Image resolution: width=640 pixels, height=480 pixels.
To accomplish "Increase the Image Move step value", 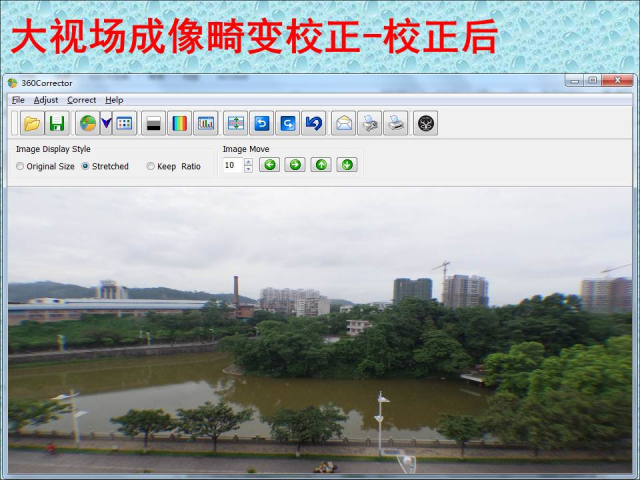I will (x=248, y=161).
